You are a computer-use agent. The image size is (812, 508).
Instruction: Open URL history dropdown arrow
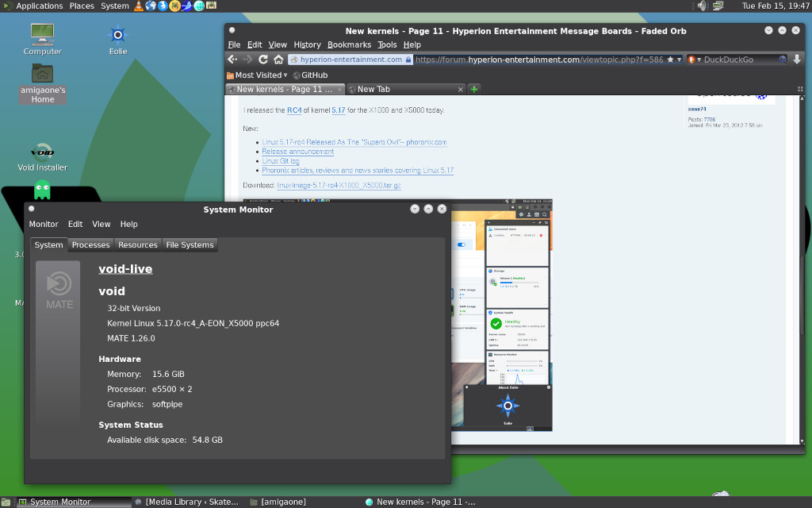(679, 60)
